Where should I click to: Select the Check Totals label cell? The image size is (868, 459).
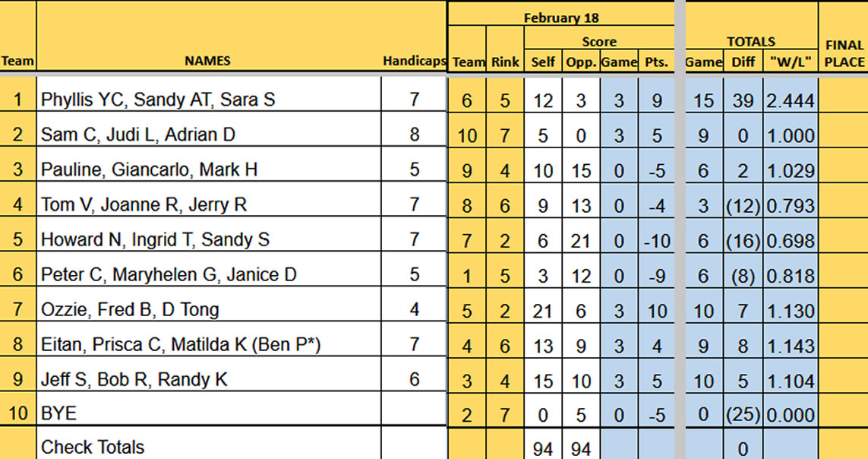tap(93, 447)
